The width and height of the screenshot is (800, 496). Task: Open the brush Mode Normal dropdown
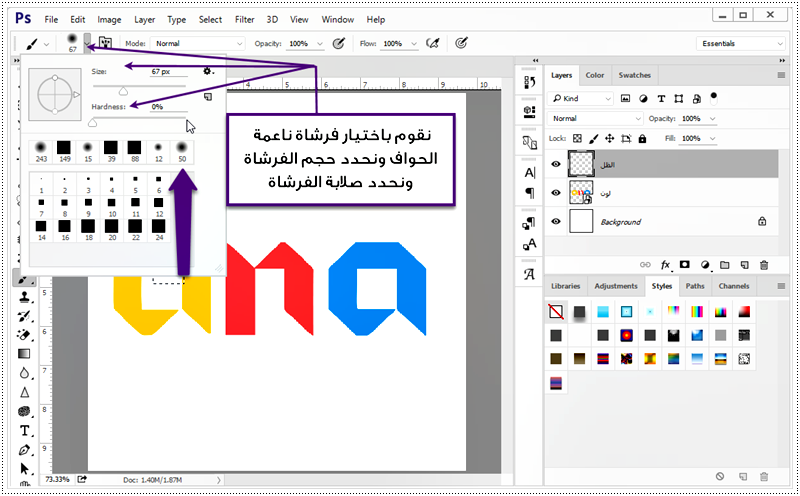click(x=198, y=43)
